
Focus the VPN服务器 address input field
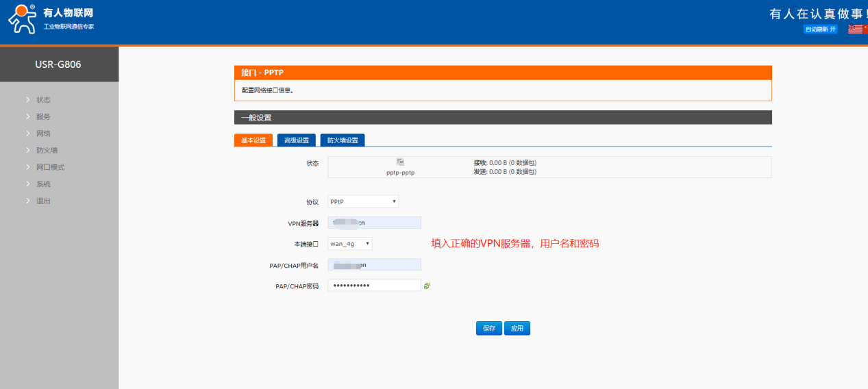[x=374, y=223]
